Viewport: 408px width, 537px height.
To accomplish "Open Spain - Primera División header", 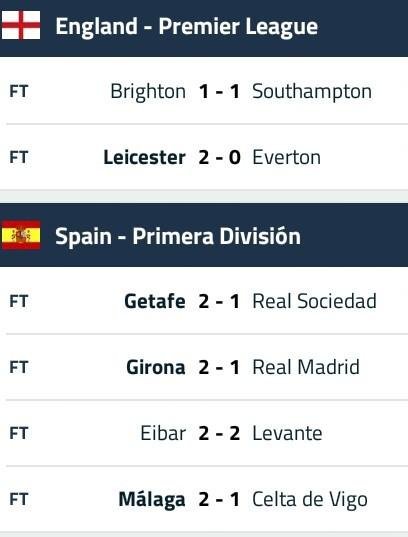I will pos(204,235).
